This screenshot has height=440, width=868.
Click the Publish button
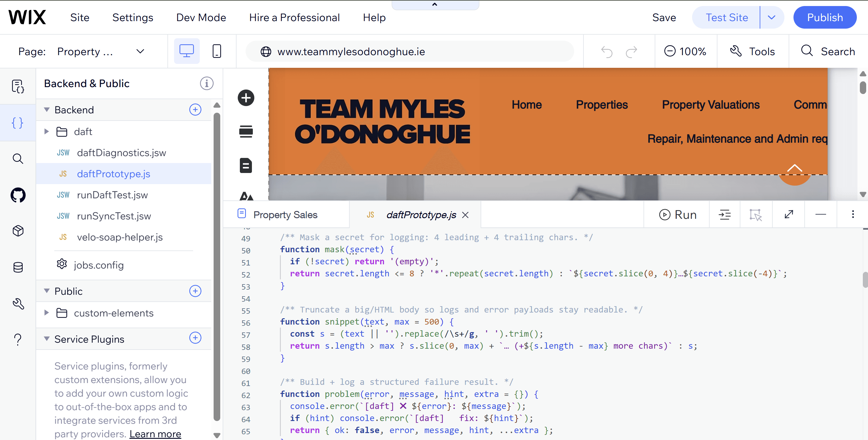click(x=825, y=17)
